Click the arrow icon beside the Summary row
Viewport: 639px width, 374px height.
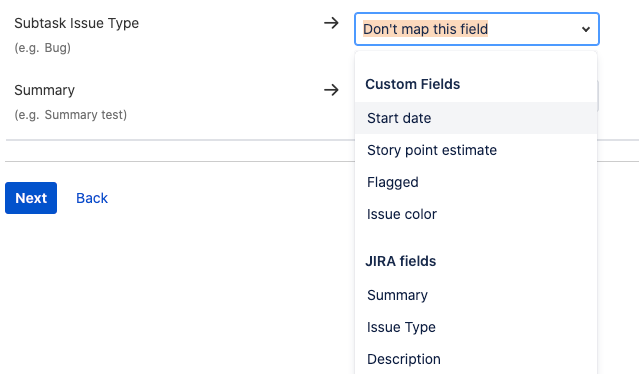(331, 90)
